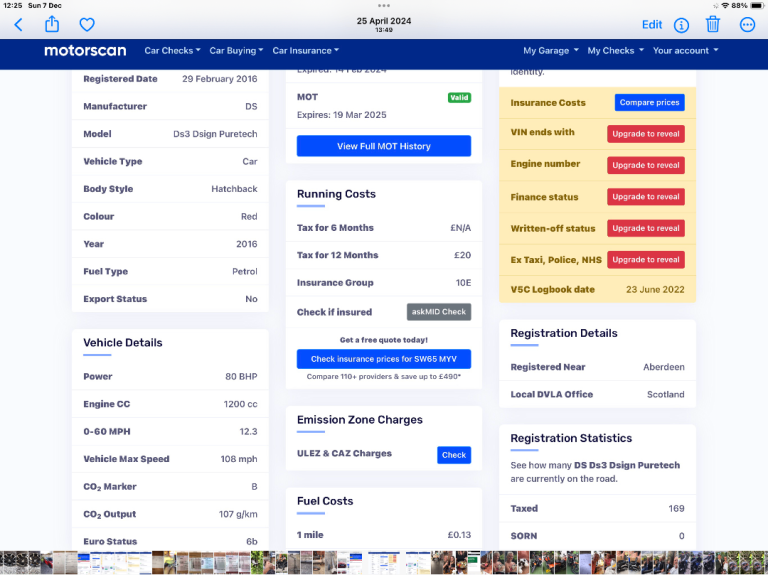768x575 pixels.
Task: Open the share sheet icon
Action: coord(52,24)
